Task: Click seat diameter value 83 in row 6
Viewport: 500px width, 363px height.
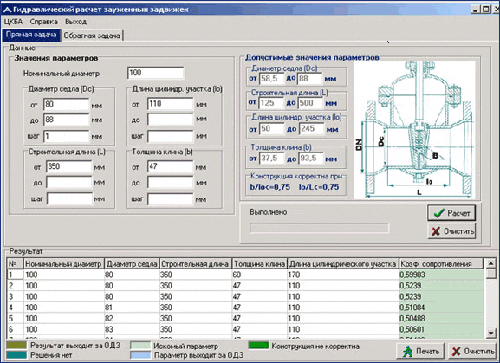Action: [x=132, y=329]
